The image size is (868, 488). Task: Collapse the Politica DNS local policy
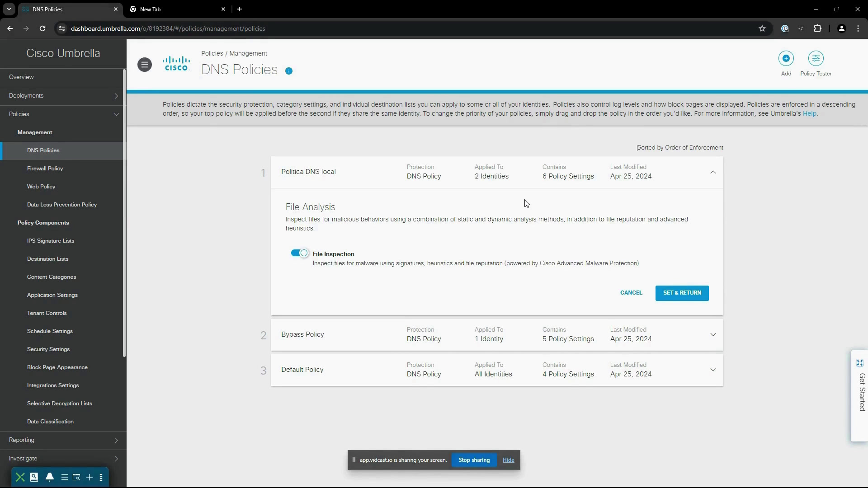[713, 172]
